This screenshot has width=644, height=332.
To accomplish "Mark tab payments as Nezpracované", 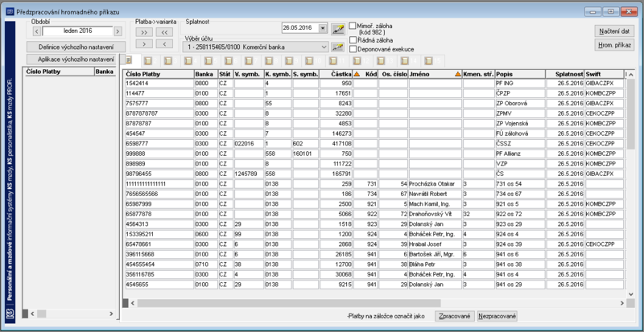I will (x=497, y=316).
